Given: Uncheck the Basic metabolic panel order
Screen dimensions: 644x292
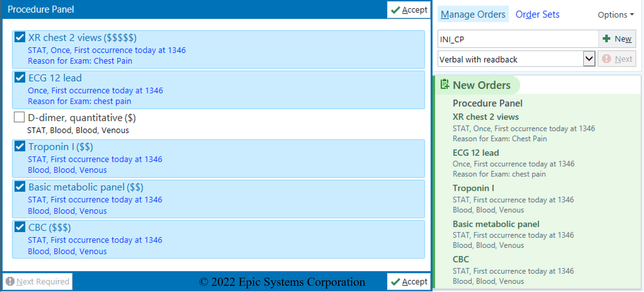Looking at the screenshot, I should pyautogui.click(x=20, y=187).
